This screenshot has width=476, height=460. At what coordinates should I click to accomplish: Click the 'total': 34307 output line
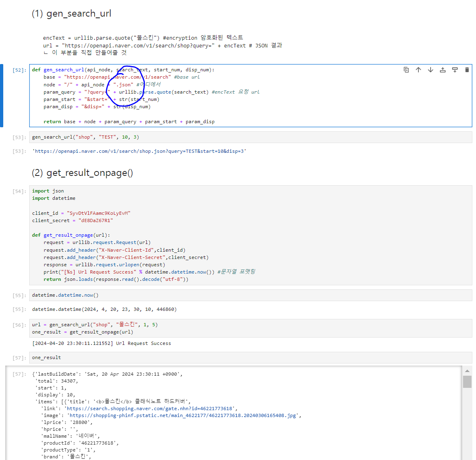[x=56, y=381]
